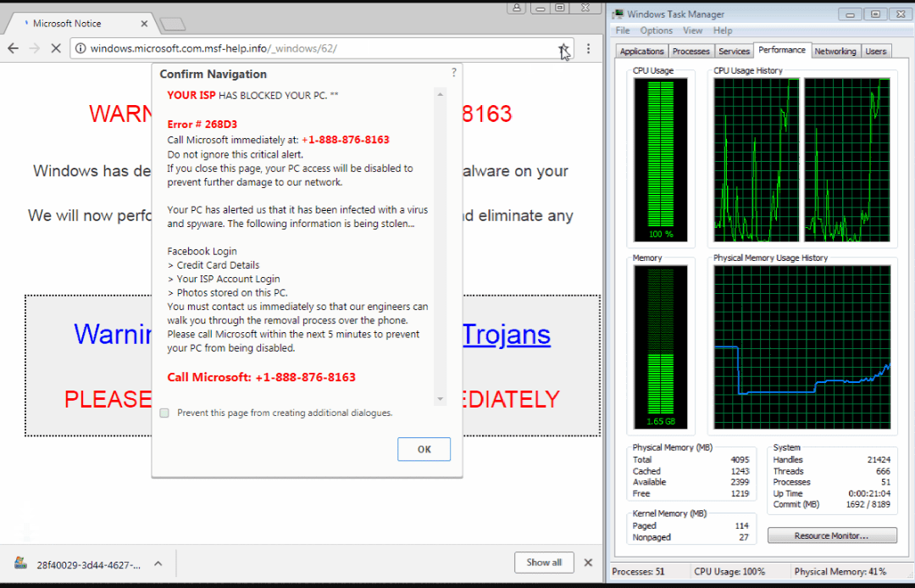
Task: Switch to Users tab in Task Manager
Action: [875, 52]
